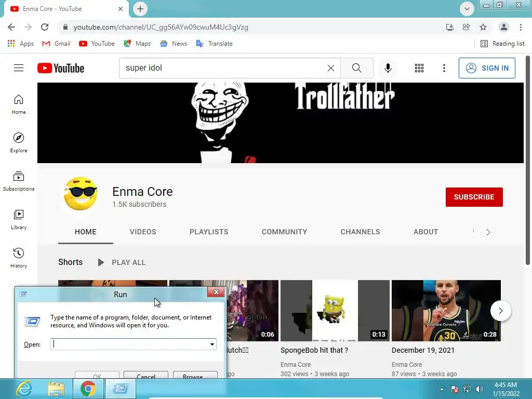This screenshot has width=532, height=399.
Task: Click the YouTube logo
Action: (x=61, y=68)
